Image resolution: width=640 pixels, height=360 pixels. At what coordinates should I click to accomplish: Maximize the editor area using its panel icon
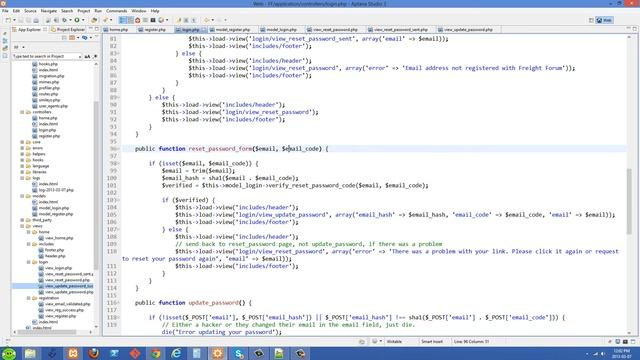pos(635,29)
